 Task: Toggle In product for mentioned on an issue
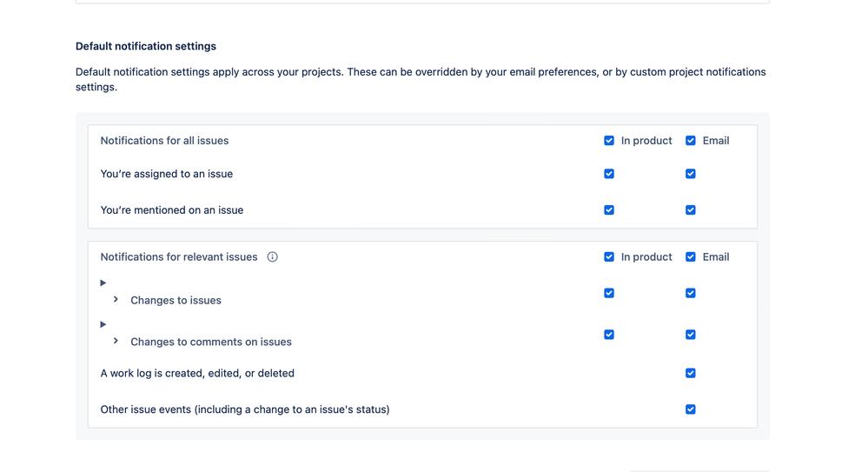pyautogui.click(x=609, y=210)
